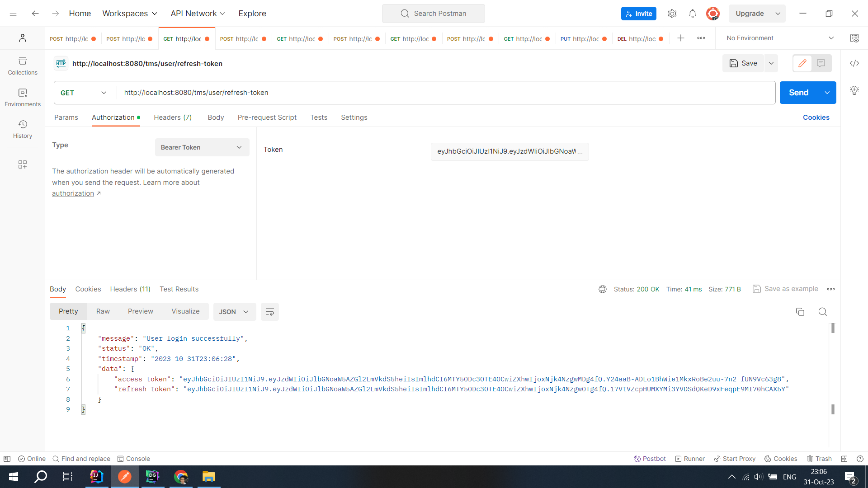Show request History panel

22,128
